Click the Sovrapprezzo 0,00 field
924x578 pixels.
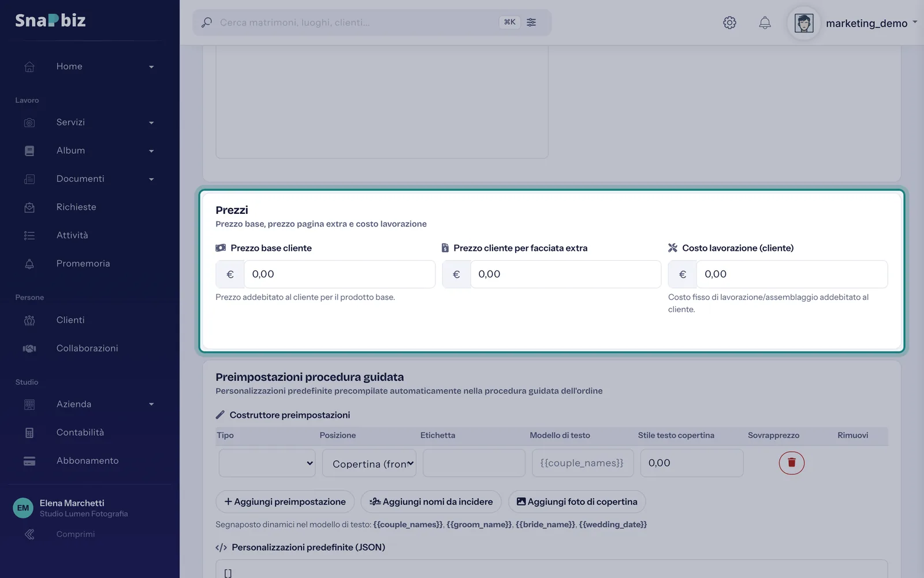pos(692,463)
